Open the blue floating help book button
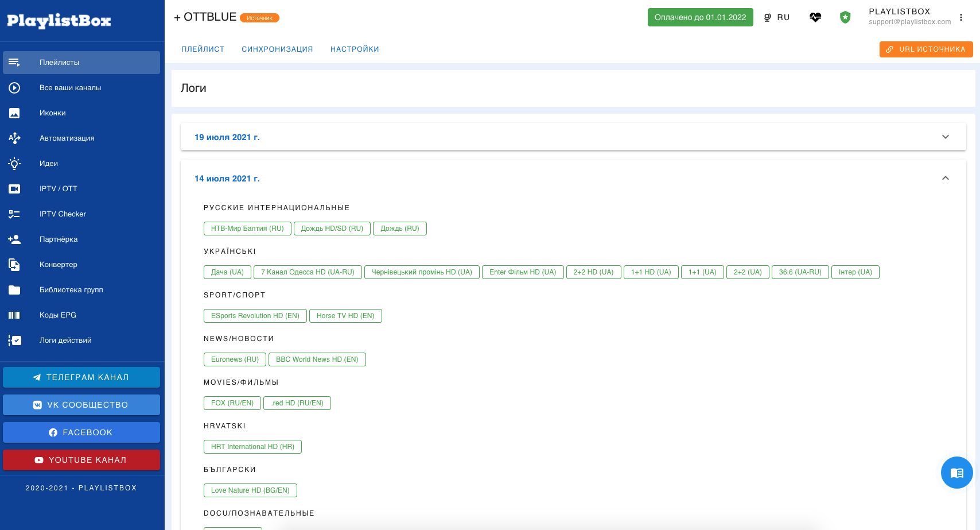 [957, 473]
